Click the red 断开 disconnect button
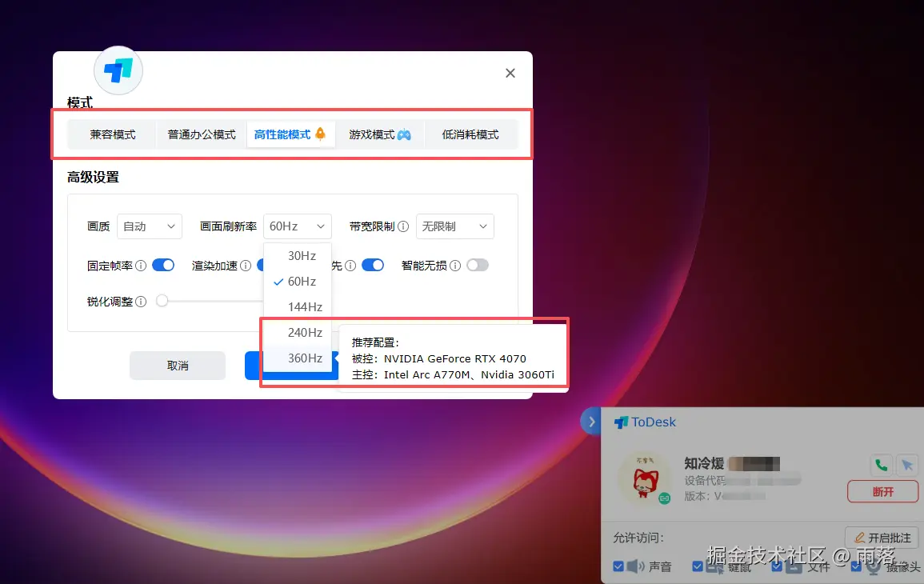This screenshot has height=584, width=924. tap(882, 491)
